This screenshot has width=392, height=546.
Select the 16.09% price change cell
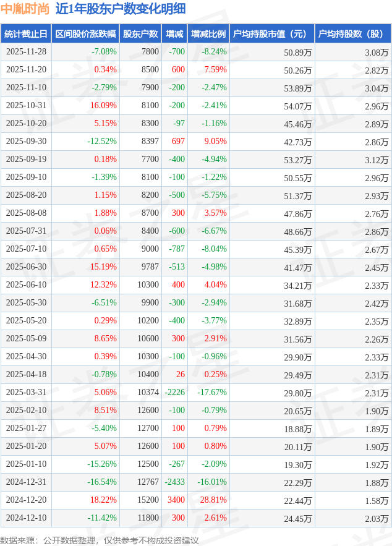tap(103, 106)
